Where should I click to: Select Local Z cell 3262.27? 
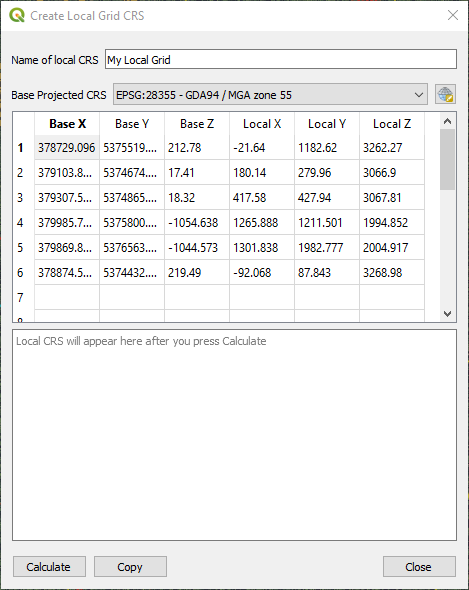[392, 148]
